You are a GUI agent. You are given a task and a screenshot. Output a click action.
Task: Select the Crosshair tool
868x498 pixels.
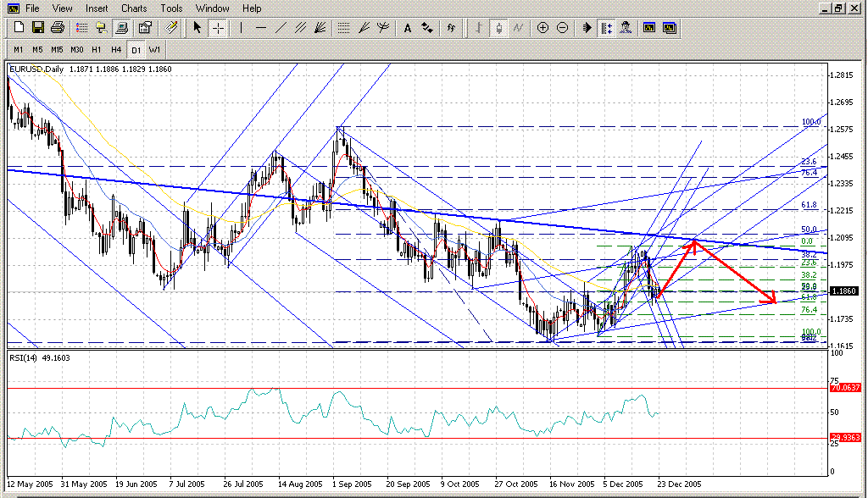(x=218, y=28)
